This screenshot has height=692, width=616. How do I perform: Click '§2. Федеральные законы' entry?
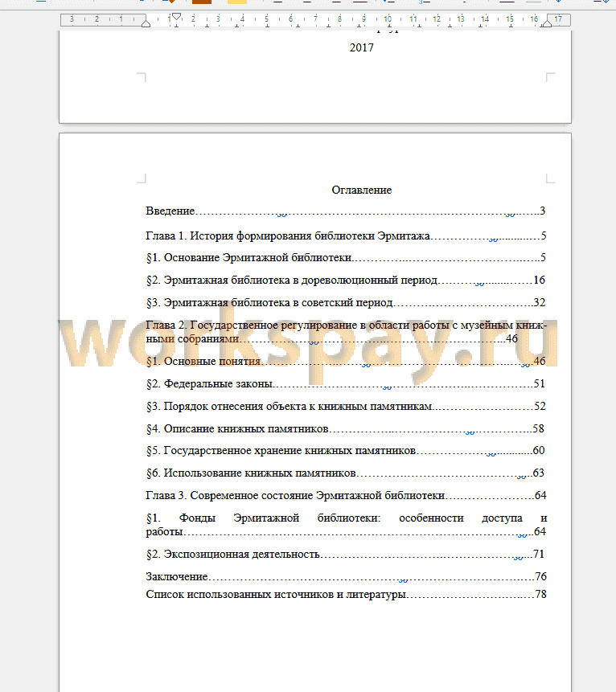[345, 383]
